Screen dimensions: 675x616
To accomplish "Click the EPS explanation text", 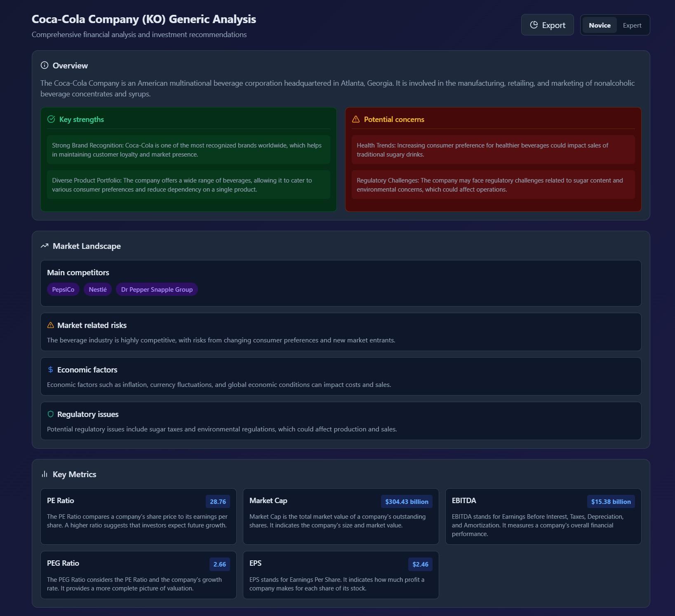I will pyautogui.click(x=337, y=584).
